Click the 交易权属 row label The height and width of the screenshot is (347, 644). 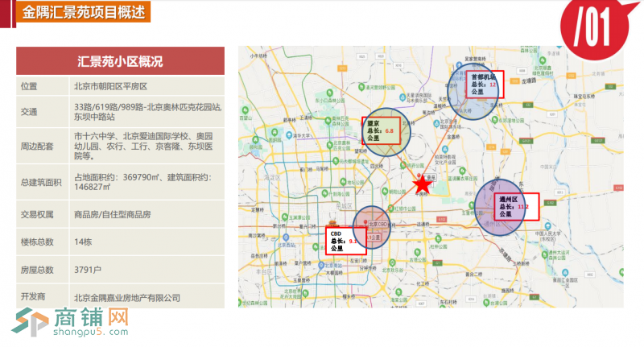tap(37, 214)
